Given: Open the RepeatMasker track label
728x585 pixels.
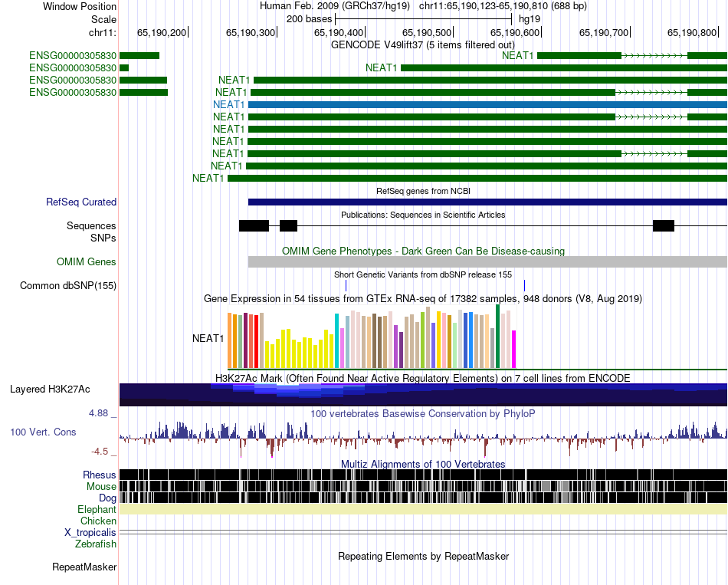Looking at the screenshot, I should [x=84, y=567].
